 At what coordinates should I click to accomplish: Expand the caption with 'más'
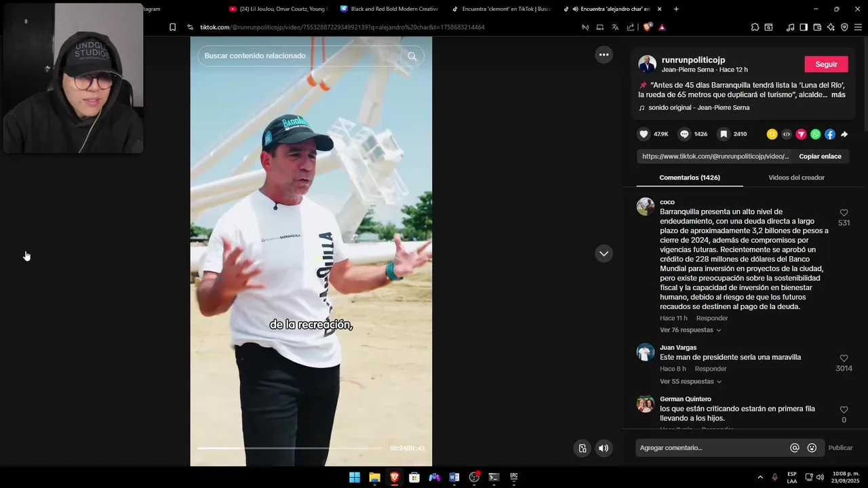tap(838, 95)
